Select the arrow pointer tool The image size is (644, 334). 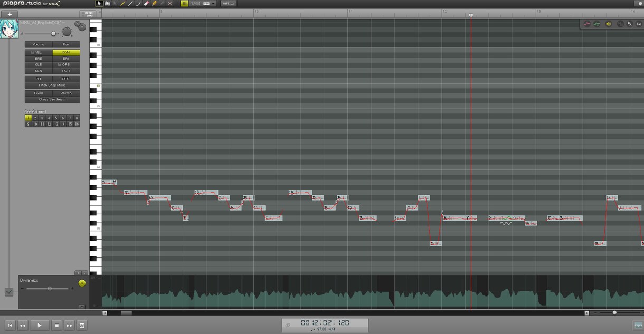pyautogui.click(x=99, y=3)
